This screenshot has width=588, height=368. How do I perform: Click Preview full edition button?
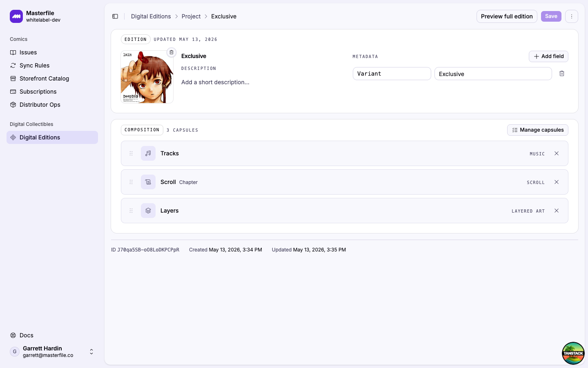click(507, 16)
